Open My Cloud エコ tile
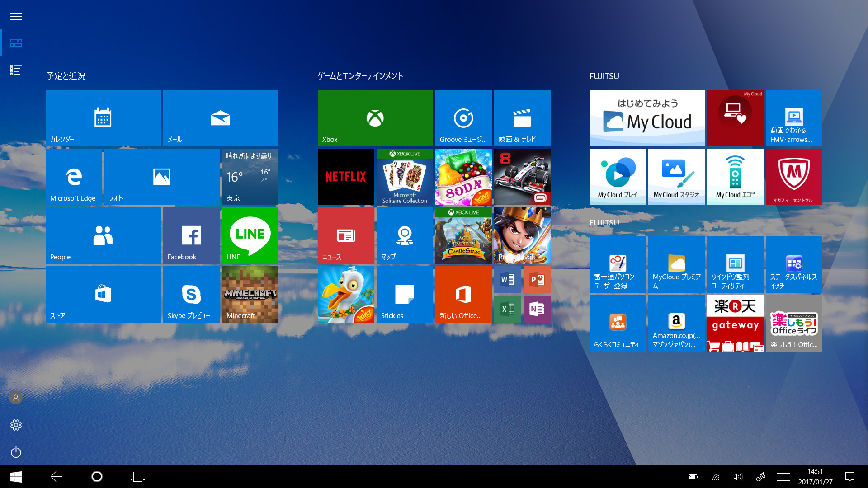This screenshot has width=868, height=488. tap(735, 177)
